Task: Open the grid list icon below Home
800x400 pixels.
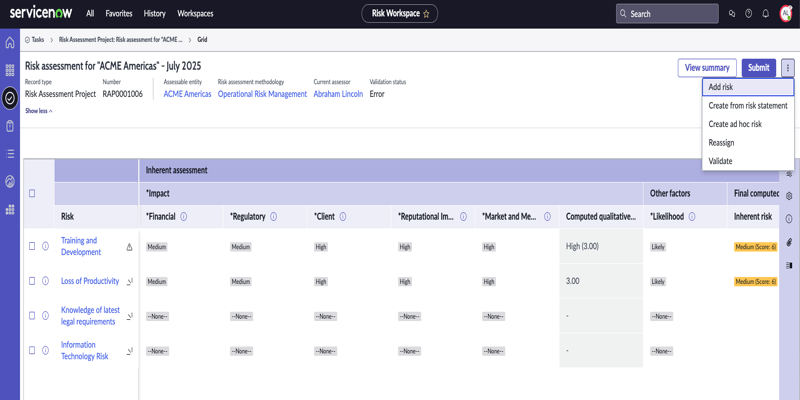Action: (x=10, y=70)
